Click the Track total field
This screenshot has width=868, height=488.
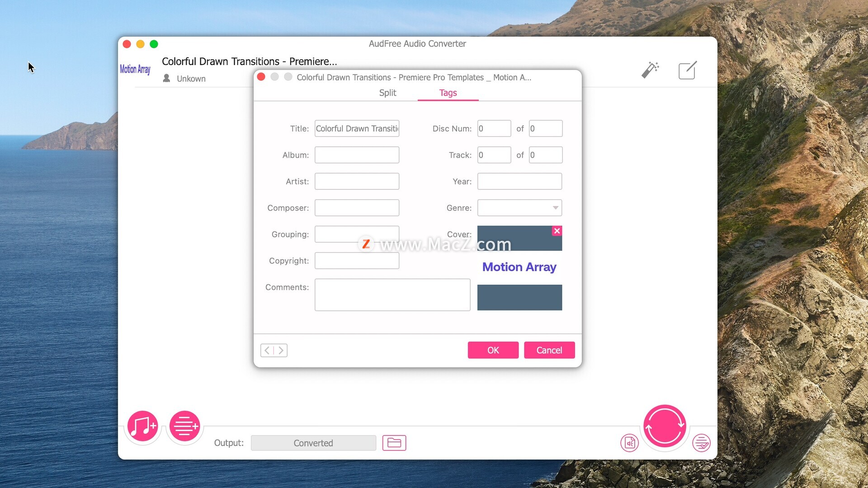[546, 155]
